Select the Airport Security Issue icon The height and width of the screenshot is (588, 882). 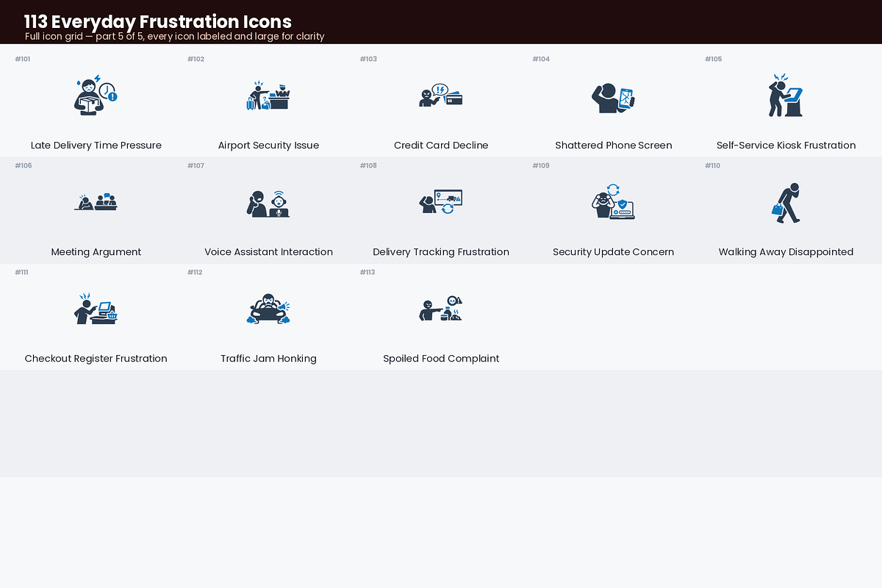(x=268, y=96)
